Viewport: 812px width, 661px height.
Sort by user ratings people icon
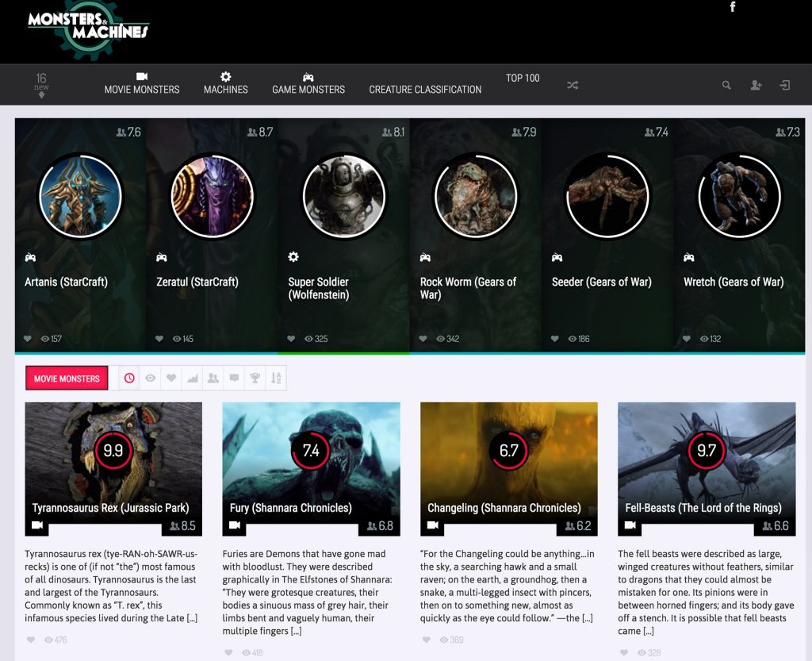[213, 379]
